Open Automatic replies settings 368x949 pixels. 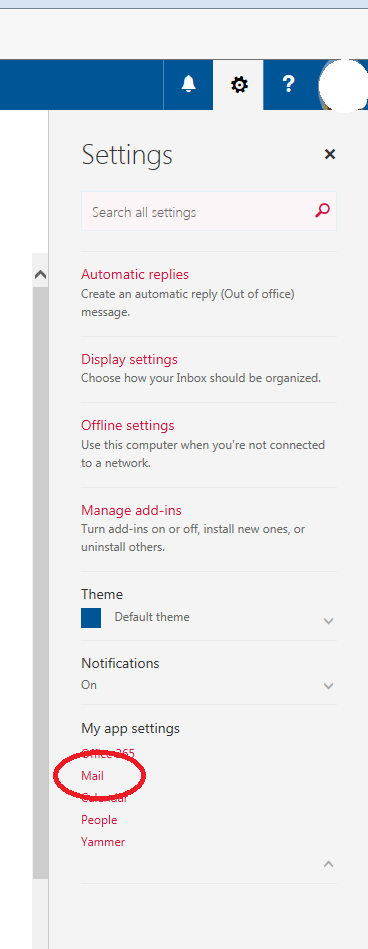pos(135,274)
